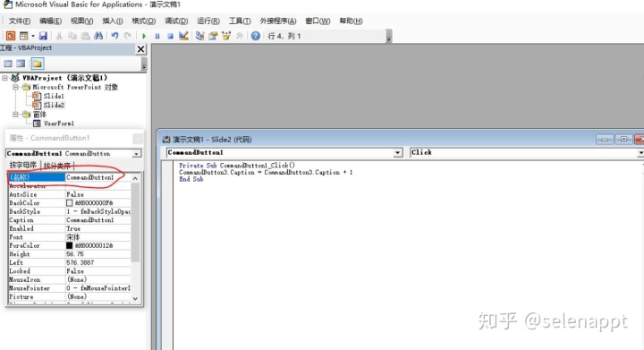Click the Break (pause) toolbar icon
The image size is (644, 350).
click(157, 36)
